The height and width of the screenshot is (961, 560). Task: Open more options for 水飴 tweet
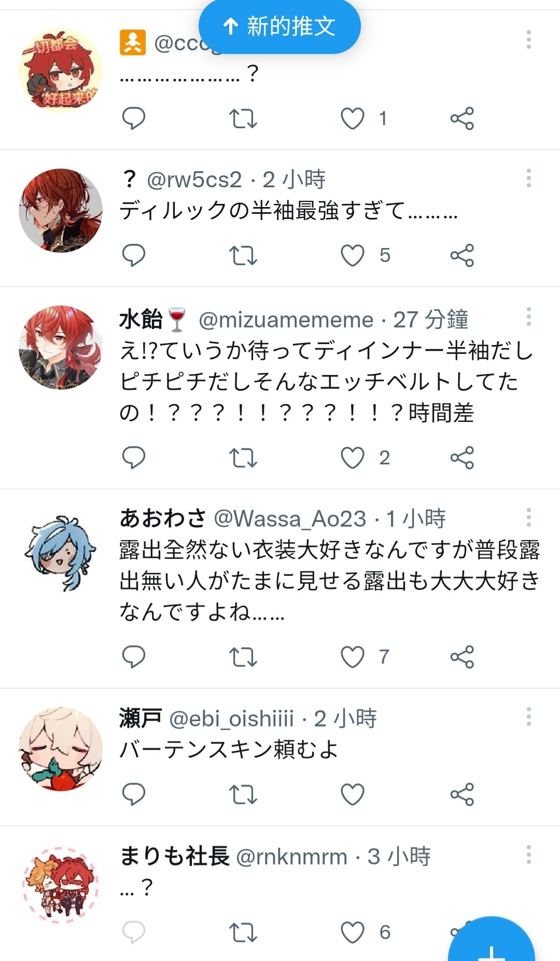click(528, 317)
